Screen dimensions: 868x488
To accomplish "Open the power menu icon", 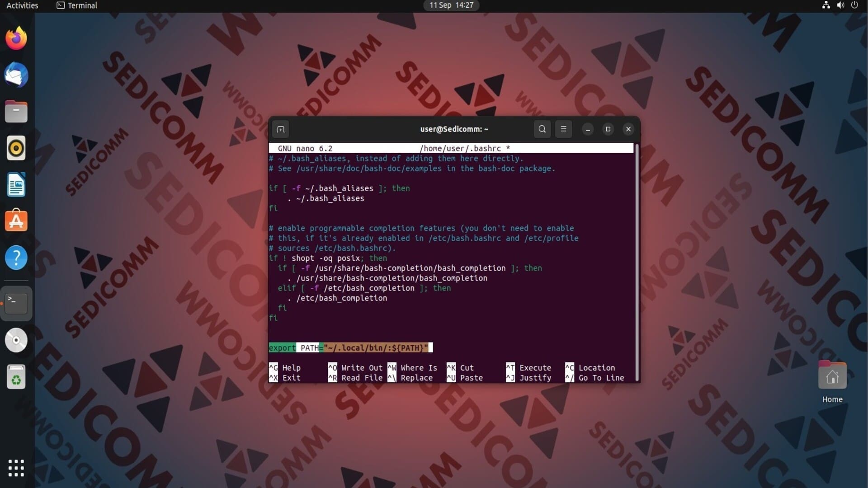I will point(854,5).
